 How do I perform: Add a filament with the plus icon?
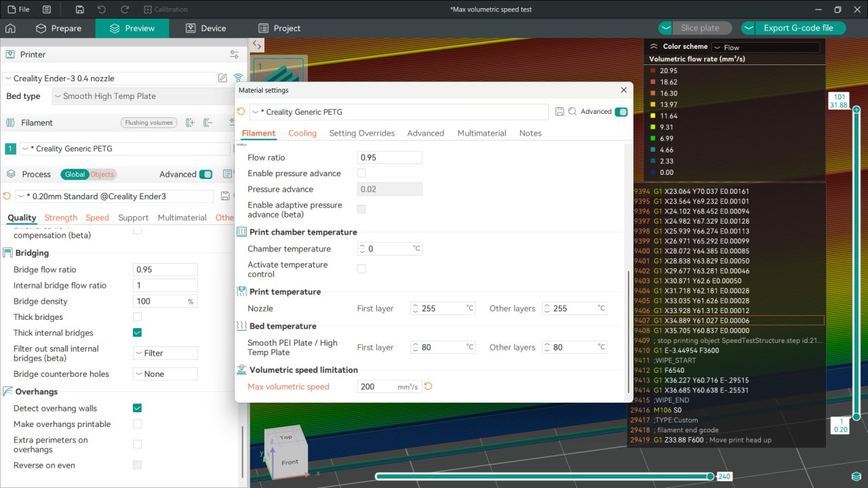(x=191, y=123)
